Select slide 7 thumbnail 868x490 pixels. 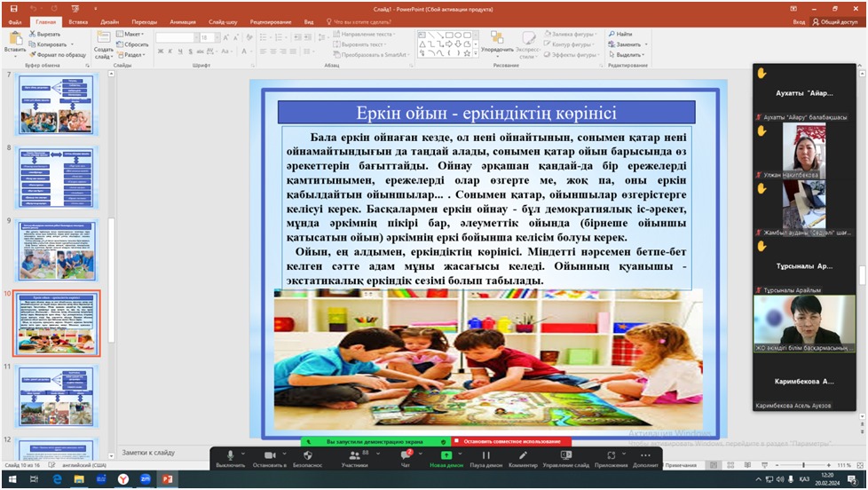[x=57, y=104]
